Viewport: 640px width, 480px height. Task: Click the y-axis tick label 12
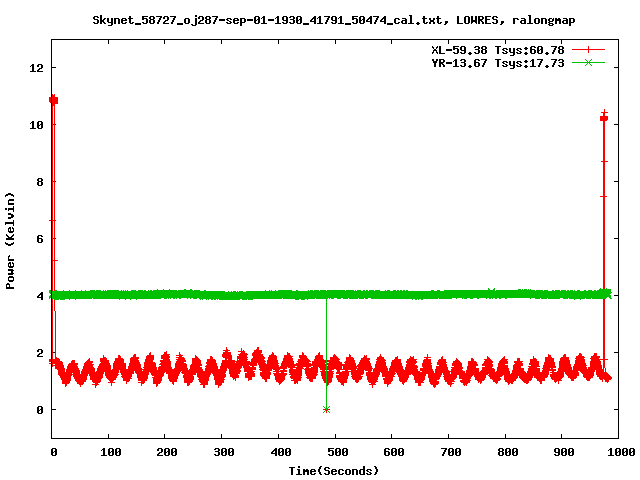[36, 68]
